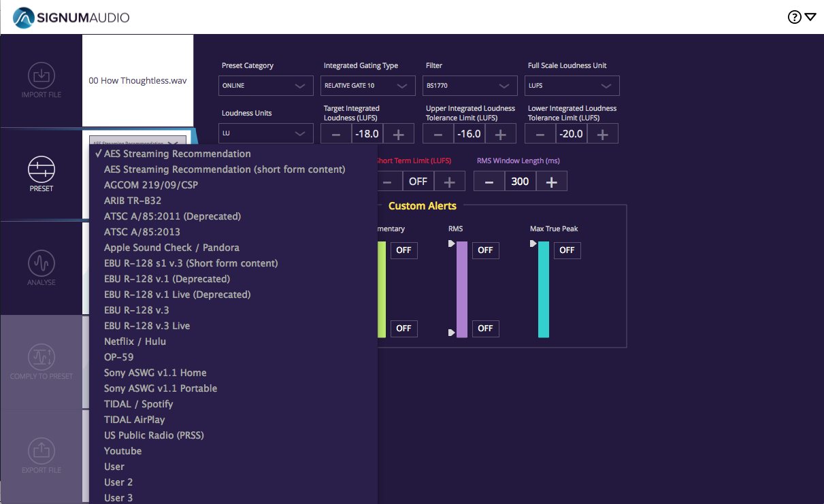This screenshot has height=504, width=824.
Task: Toggle the Max True Peak OFF button
Action: pos(567,250)
